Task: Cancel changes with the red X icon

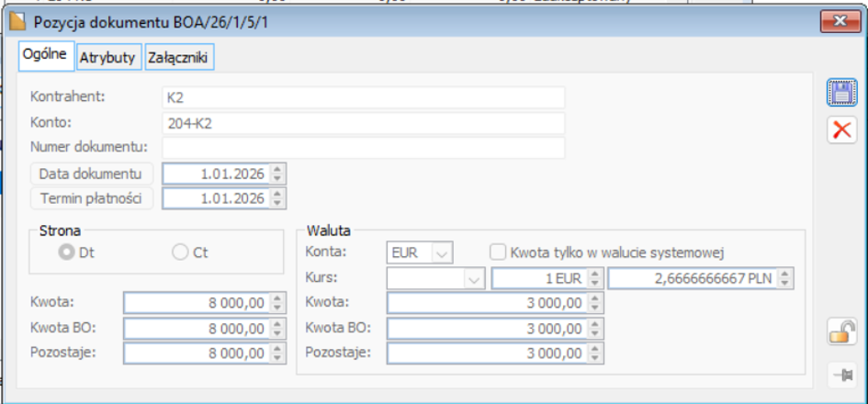Action: (x=841, y=130)
